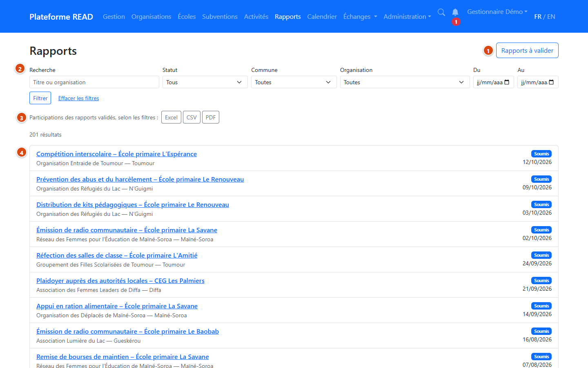Image resolution: width=588 pixels, height=368 pixels.
Task: Open Plaidoyer auprès des autorités locales report
Action: pyautogui.click(x=120, y=280)
